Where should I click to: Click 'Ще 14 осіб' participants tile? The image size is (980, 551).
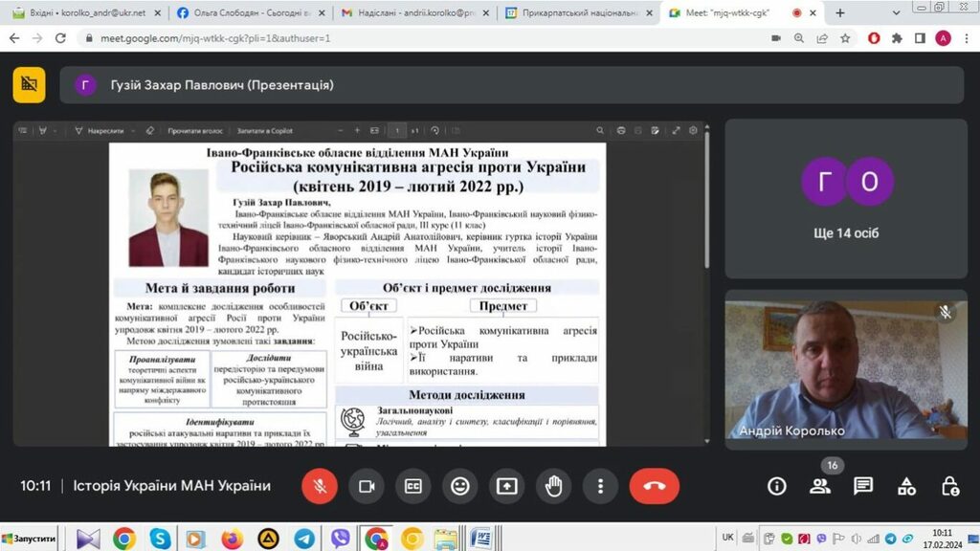(x=846, y=199)
